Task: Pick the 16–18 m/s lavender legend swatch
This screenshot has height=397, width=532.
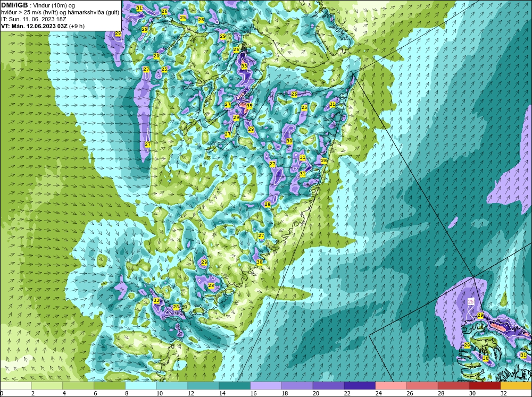Action: tap(266, 385)
